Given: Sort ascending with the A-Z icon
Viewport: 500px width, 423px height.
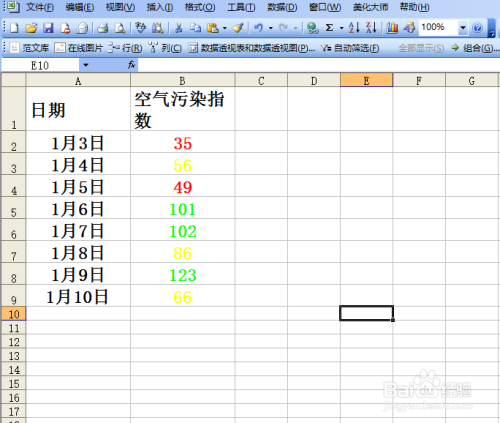Looking at the screenshot, I should [x=354, y=28].
